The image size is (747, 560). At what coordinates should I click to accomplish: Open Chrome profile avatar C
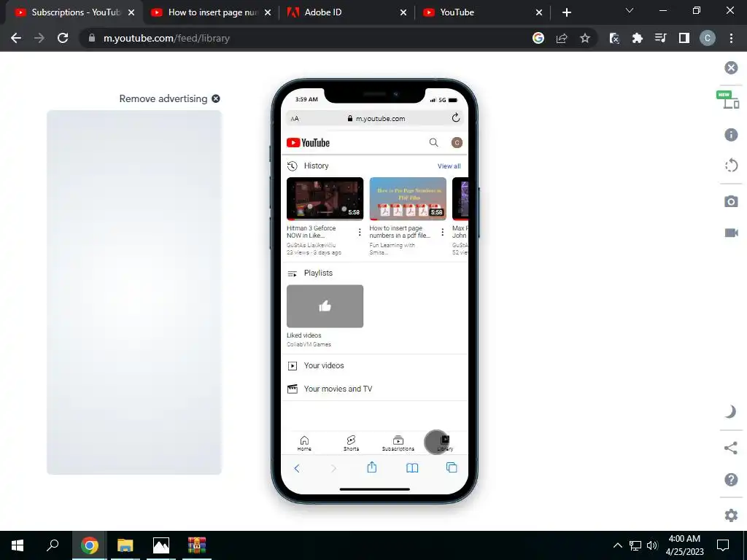[708, 38]
